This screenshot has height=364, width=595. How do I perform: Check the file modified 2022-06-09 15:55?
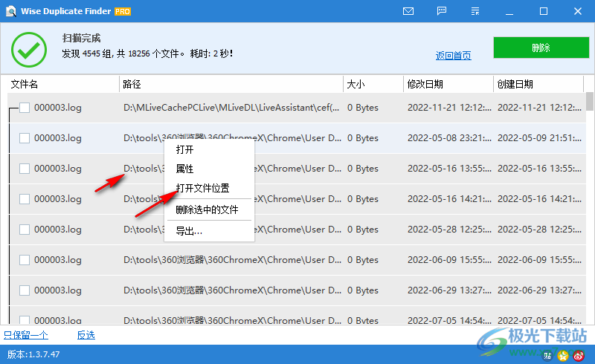pyautogui.click(x=25, y=260)
